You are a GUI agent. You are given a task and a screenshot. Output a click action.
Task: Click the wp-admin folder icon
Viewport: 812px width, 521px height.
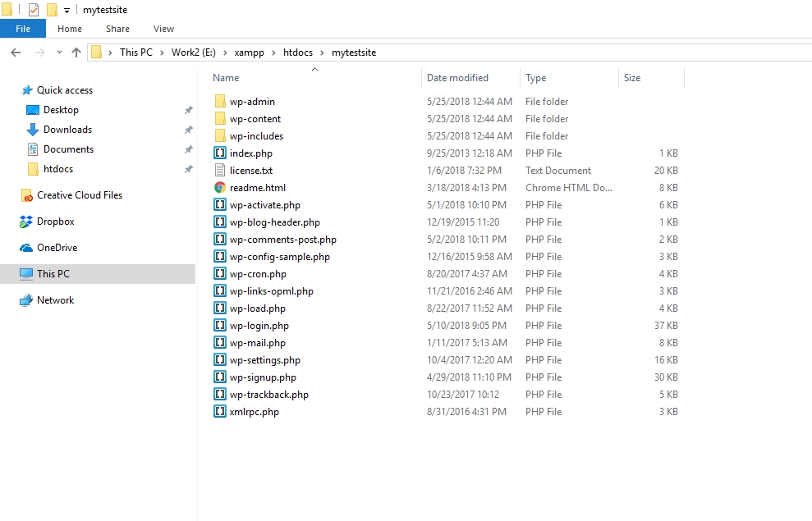tap(220, 102)
